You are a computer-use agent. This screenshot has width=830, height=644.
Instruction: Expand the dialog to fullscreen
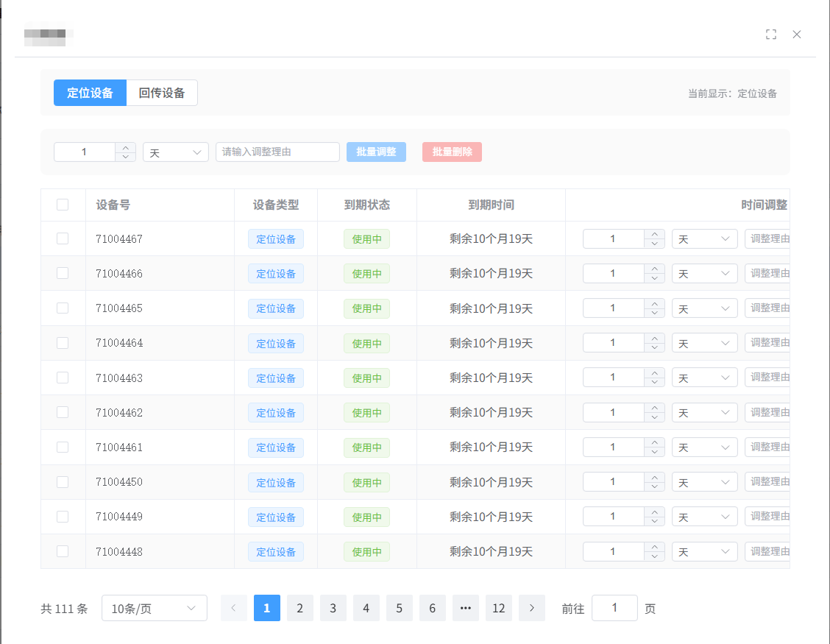point(771,34)
